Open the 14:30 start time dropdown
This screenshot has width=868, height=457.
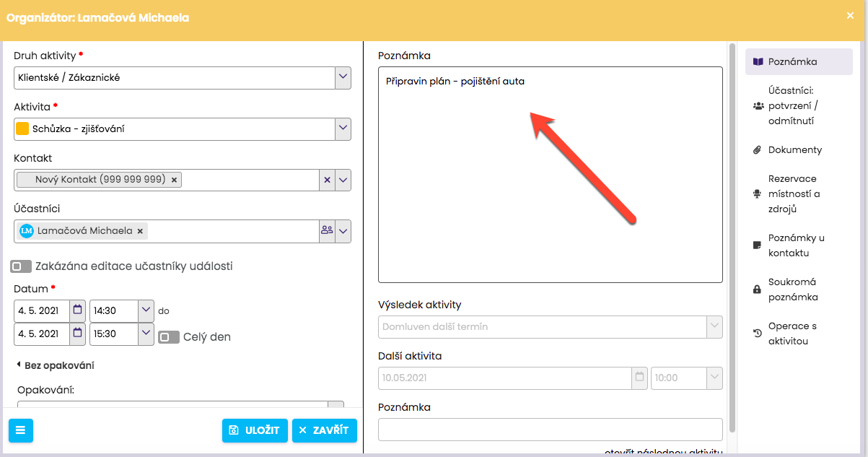click(x=146, y=310)
